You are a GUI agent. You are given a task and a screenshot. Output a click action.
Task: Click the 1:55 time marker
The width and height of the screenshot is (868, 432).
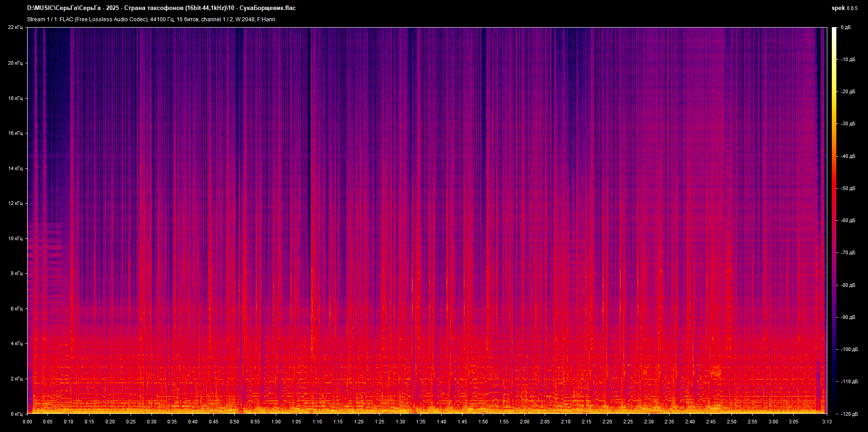click(504, 422)
